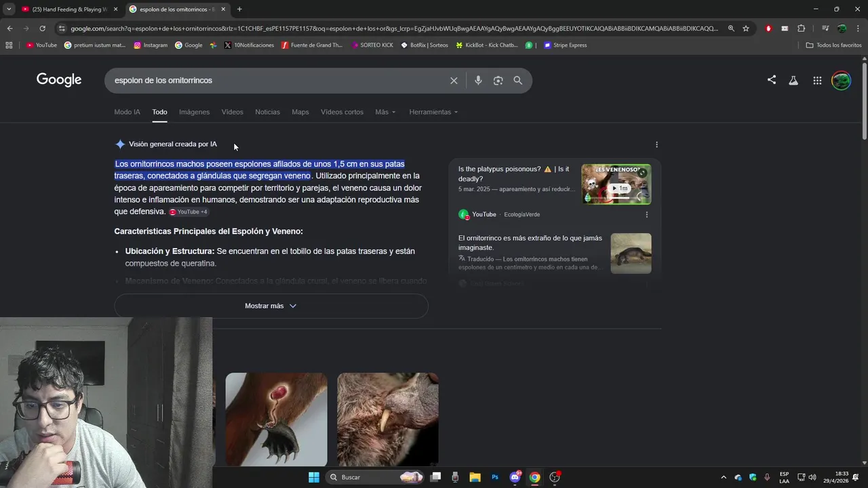Click the Chrome icon on the taskbar
Screen dimensions: 868x488
click(534, 477)
